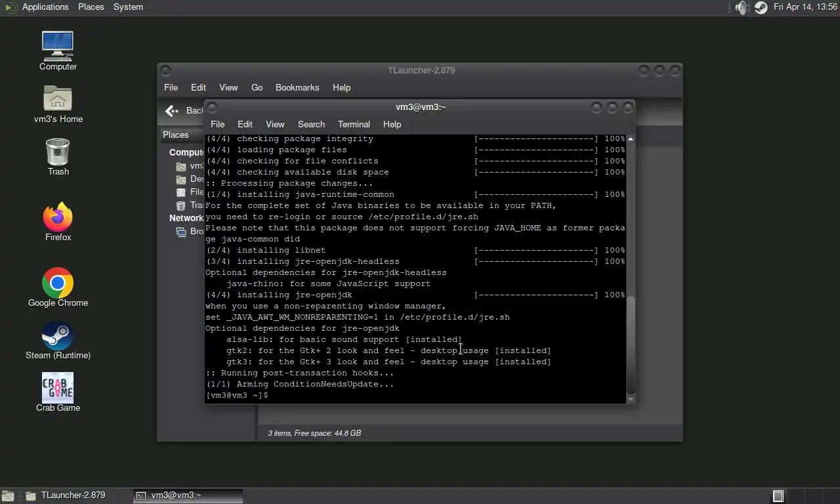
Task: Click the Places sidebar header dropdown
Action: 182,135
